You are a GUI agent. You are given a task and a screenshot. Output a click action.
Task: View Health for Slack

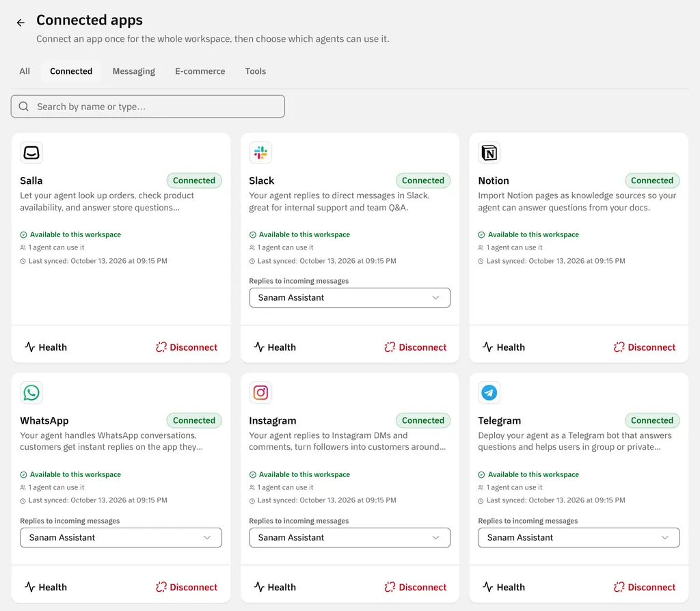pyautogui.click(x=275, y=347)
